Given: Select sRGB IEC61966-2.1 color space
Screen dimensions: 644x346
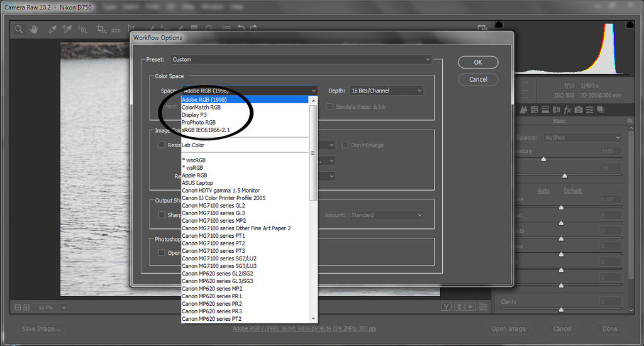Looking at the screenshot, I should click(x=206, y=130).
